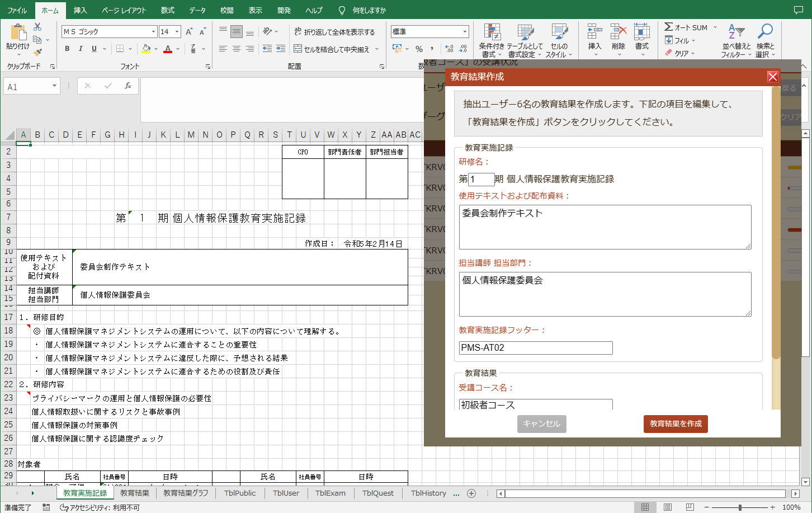Switch to the Formulas (数式) tab
The height and width of the screenshot is (513, 812).
coord(168,10)
